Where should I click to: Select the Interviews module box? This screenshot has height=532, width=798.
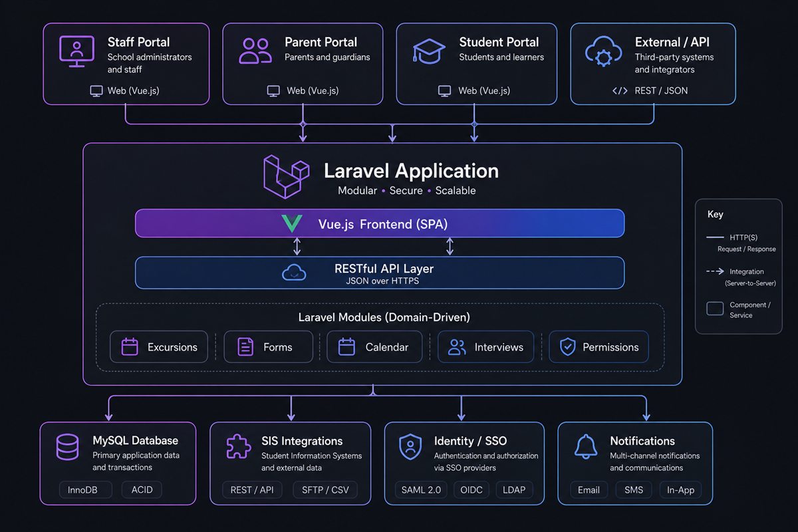(x=485, y=346)
